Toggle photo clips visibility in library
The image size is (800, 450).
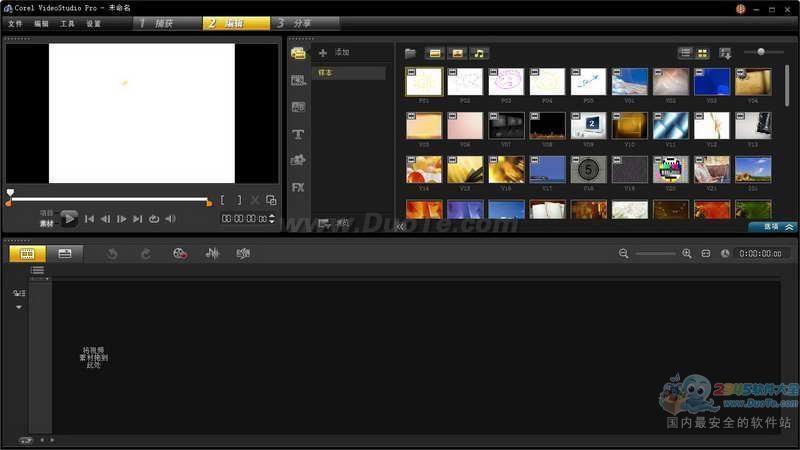click(457, 53)
